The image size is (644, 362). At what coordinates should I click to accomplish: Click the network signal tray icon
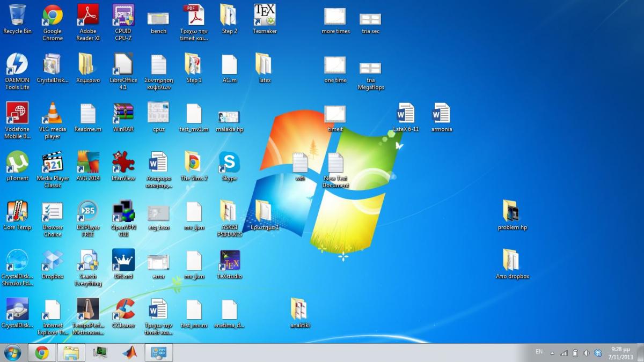tap(563, 353)
